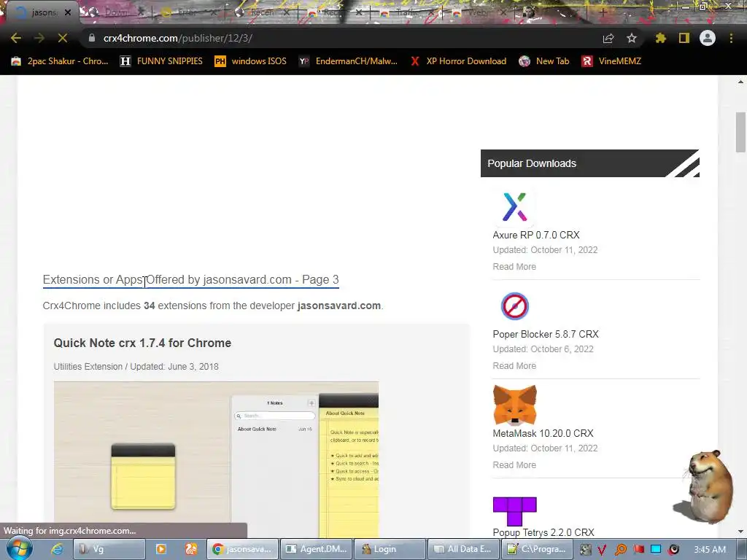Open the Windows Start menu
The width and height of the screenshot is (747, 560).
pyautogui.click(x=19, y=548)
